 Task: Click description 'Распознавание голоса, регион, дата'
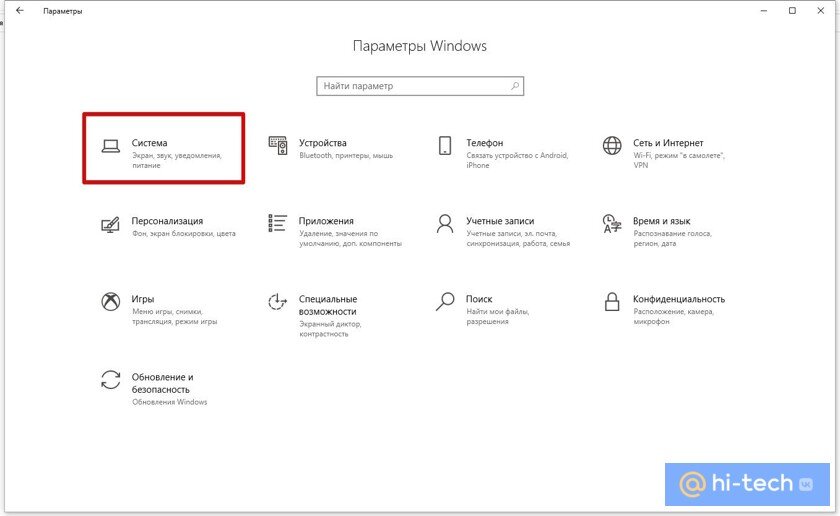[x=672, y=238]
